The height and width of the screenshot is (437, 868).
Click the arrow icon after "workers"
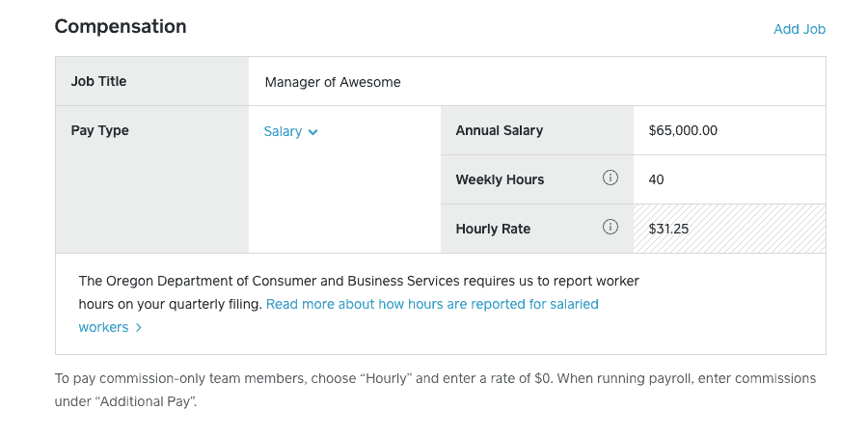click(x=138, y=328)
